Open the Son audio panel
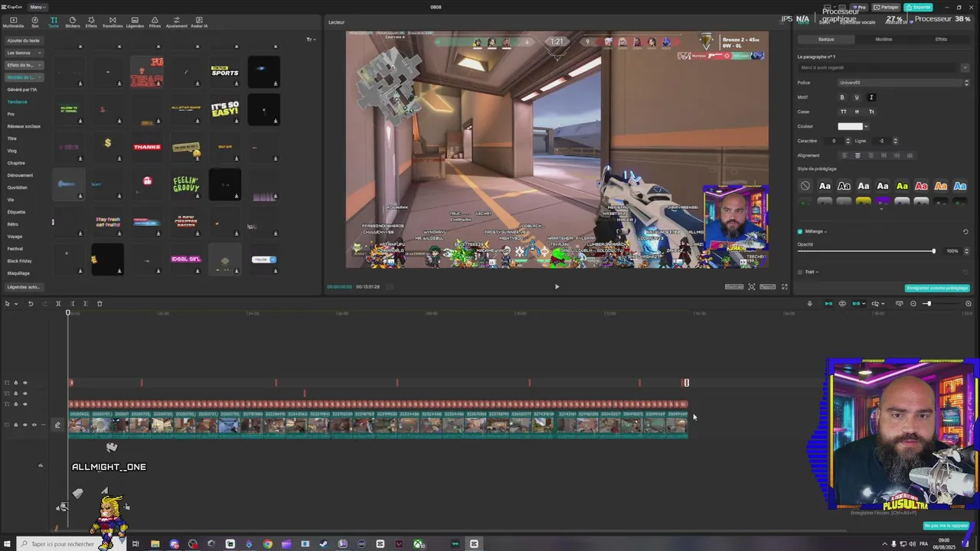 pos(35,22)
